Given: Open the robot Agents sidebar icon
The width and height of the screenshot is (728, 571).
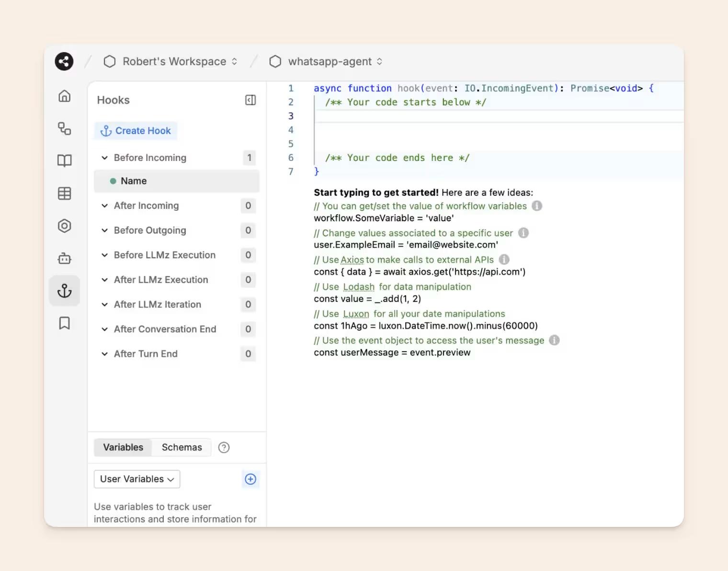Looking at the screenshot, I should 65,259.
